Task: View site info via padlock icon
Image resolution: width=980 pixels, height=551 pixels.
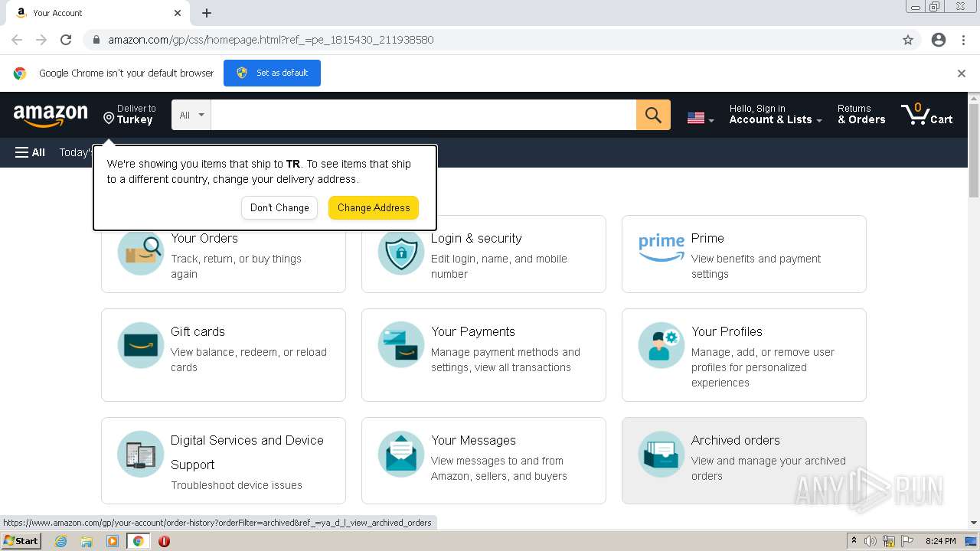Action: (x=96, y=40)
